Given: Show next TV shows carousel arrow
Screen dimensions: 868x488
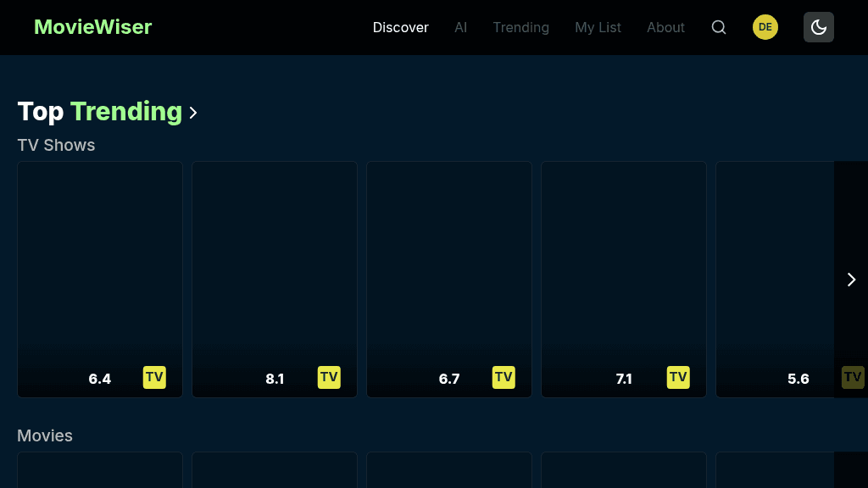Looking at the screenshot, I should click(851, 280).
